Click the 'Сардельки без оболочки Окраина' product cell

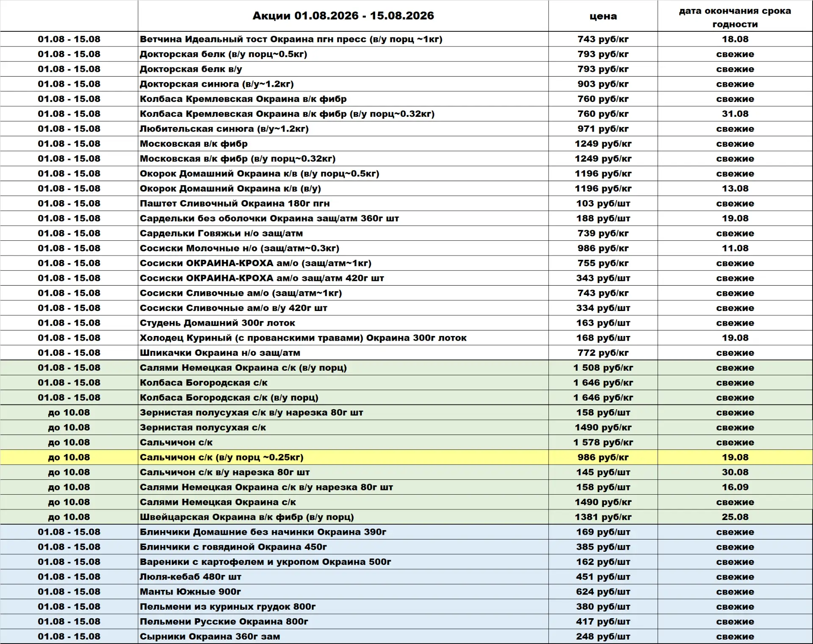click(343, 218)
